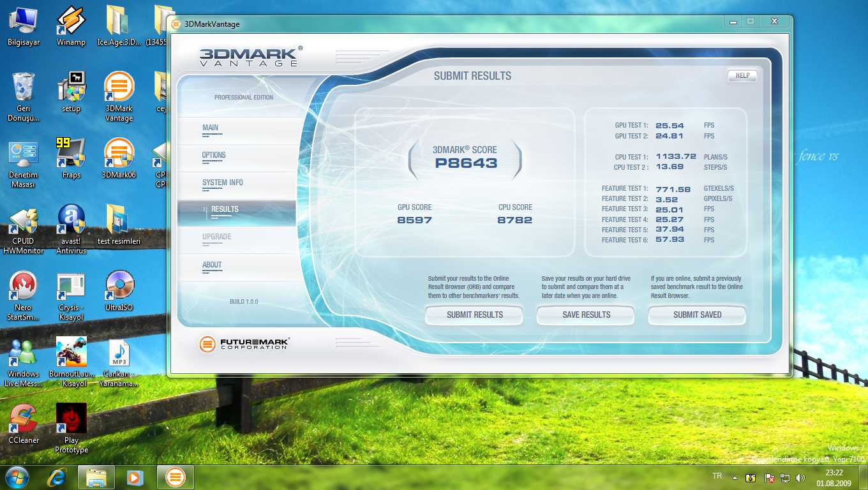This screenshot has height=490, width=868.
Task: Click GPU TEST 2 value 24.81
Action: [x=670, y=136]
